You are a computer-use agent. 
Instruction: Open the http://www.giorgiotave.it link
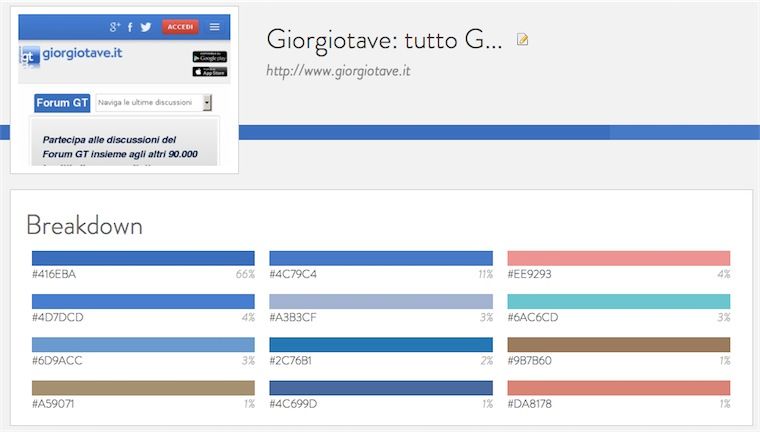(338, 71)
